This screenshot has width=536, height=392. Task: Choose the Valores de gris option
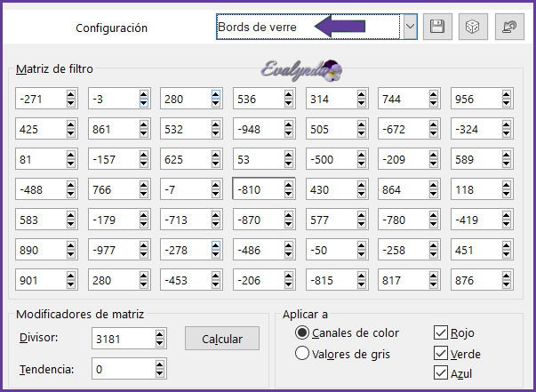pyautogui.click(x=302, y=353)
